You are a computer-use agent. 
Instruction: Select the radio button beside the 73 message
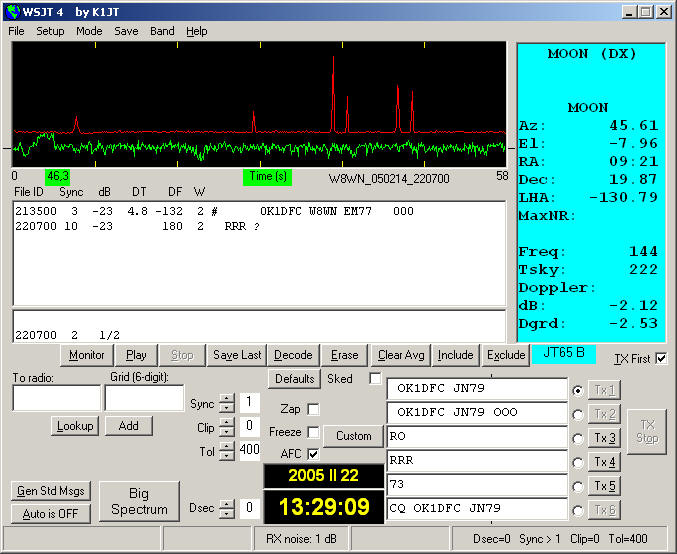pos(576,486)
